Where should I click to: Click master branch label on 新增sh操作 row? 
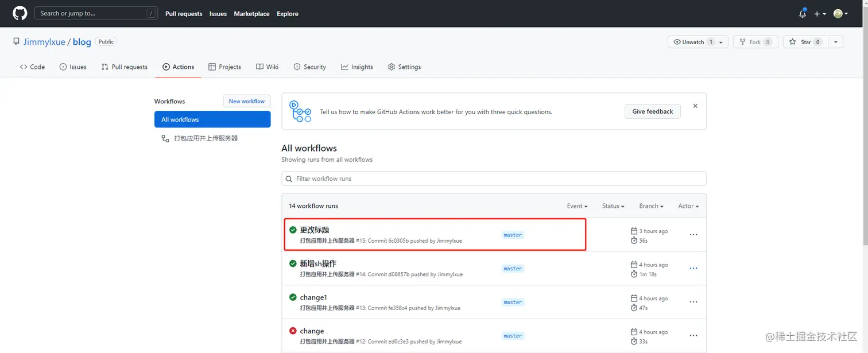513,269
